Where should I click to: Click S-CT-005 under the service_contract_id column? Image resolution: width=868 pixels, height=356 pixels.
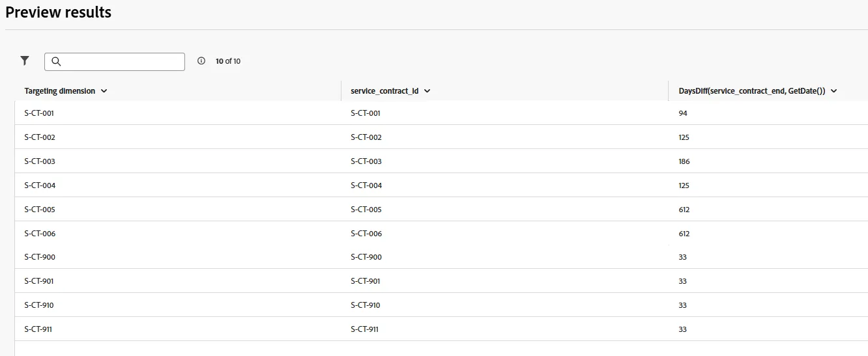pyautogui.click(x=366, y=210)
